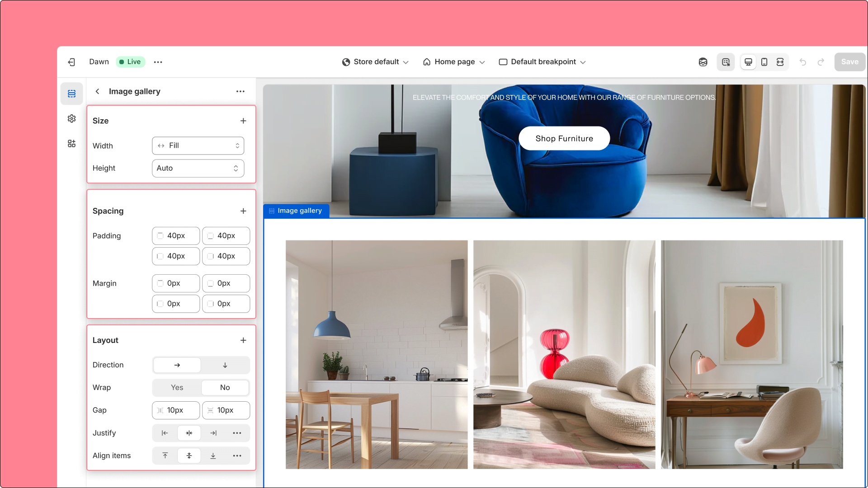Screen dimensions: 868x488
Task: Open theme settings gear icon in sidebar
Action: [x=71, y=118]
